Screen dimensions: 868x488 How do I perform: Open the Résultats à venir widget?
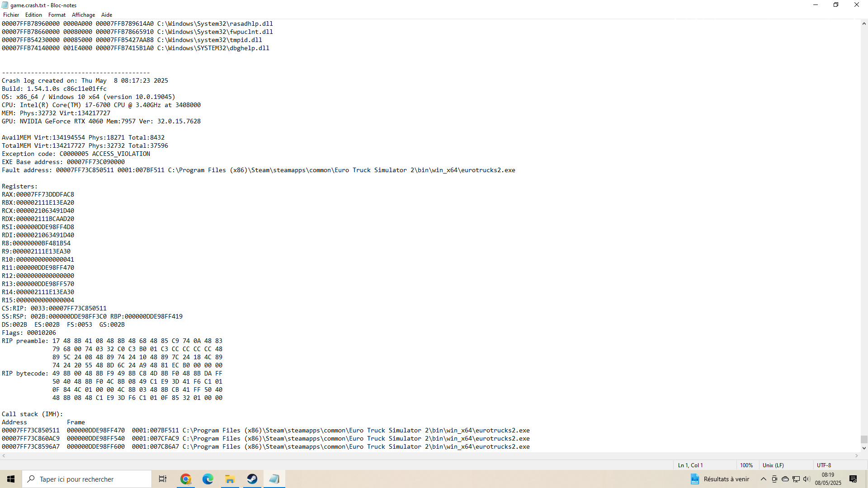pyautogui.click(x=720, y=479)
